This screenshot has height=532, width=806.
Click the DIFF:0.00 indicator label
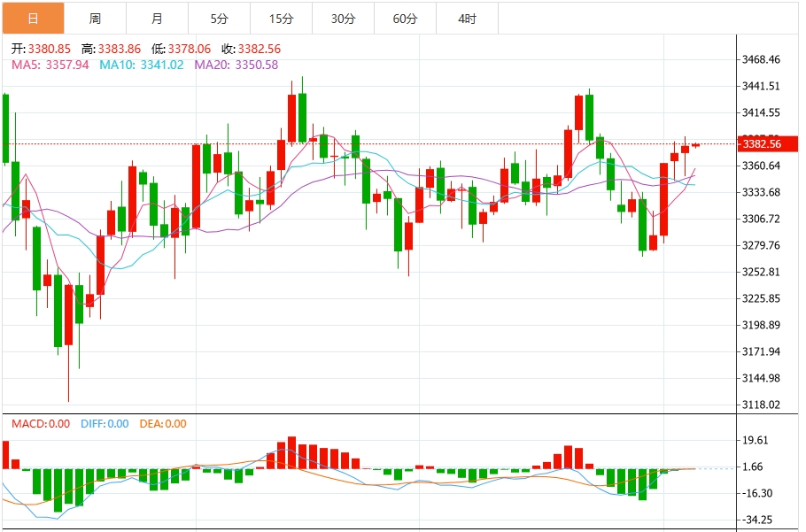pos(105,424)
